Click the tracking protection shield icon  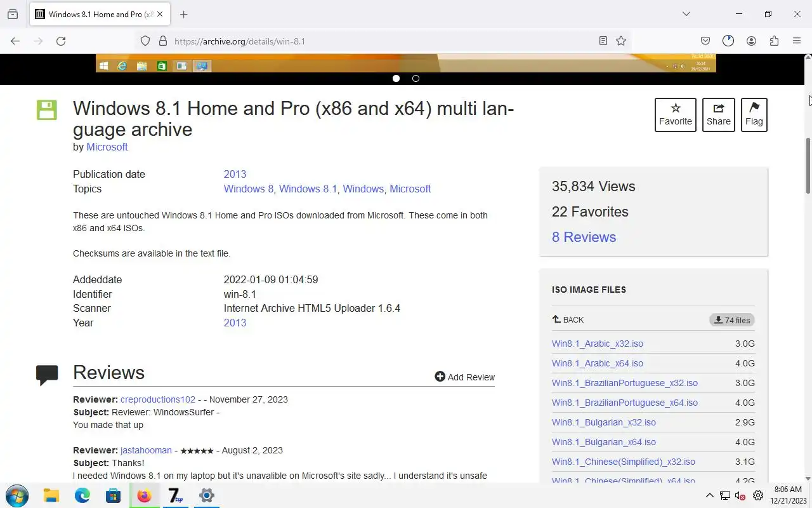pyautogui.click(x=145, y=41)
